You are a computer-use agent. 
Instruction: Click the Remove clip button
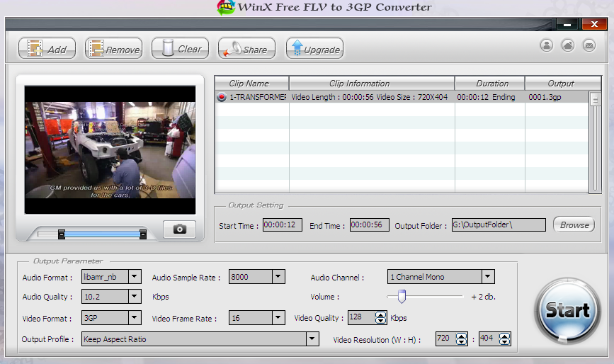coord(113,49)
